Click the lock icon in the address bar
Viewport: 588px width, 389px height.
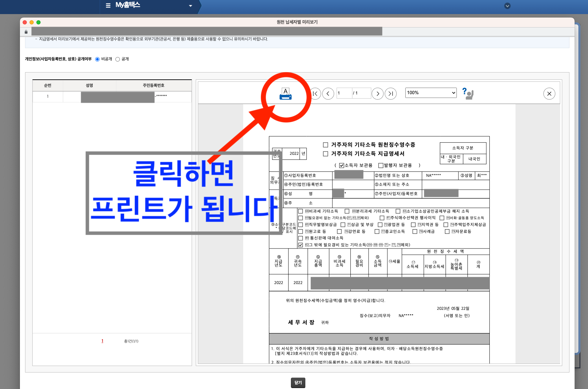point(26,32)
